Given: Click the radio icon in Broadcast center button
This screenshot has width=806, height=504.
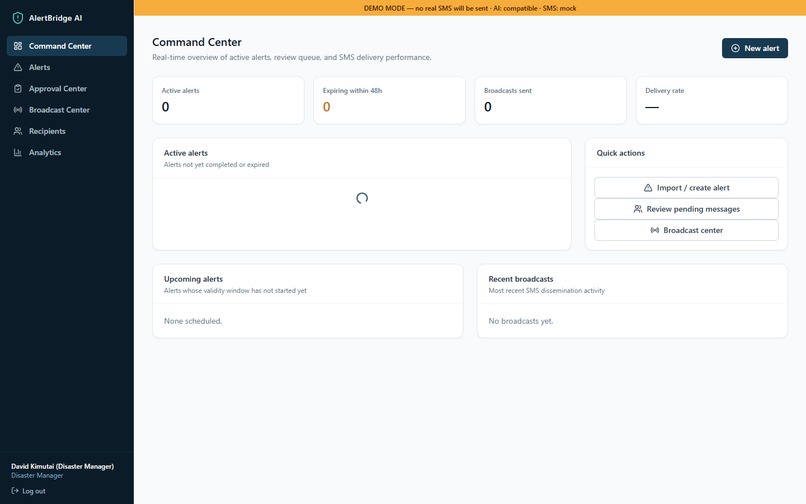Looking at the screenshot, I should [655, 230].
